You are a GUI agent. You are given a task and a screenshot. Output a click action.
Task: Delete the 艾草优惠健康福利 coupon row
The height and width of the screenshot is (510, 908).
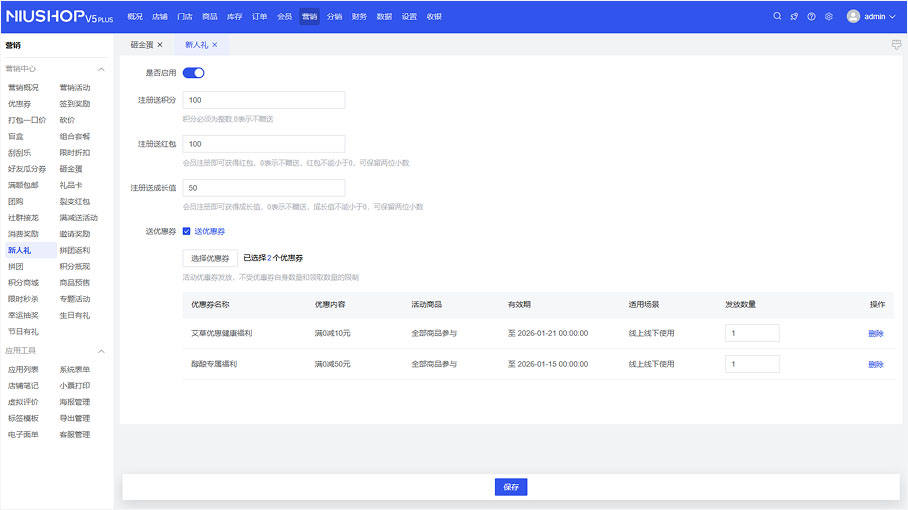tap(875, 334)
